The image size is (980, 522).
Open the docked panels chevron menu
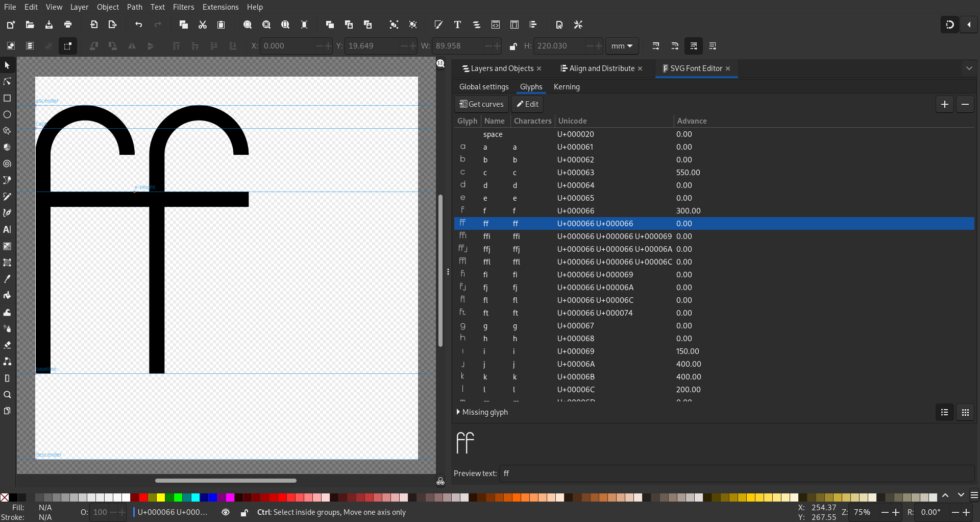tap(969, 68)
